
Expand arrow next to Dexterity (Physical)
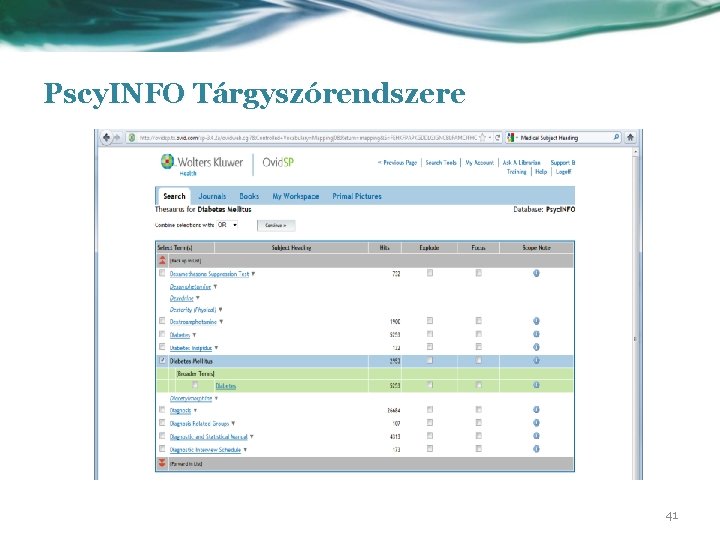pos(220,309)
